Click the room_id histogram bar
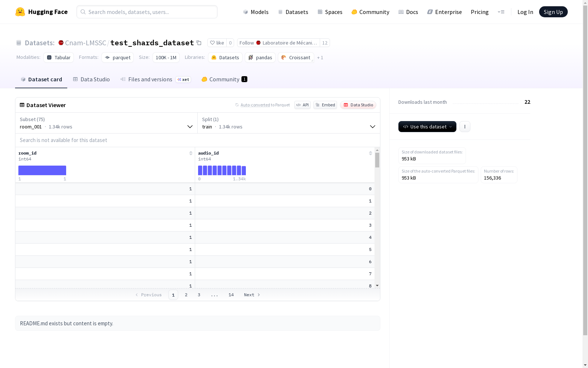The height and width of the screenshot is (368, 588). 42,170
